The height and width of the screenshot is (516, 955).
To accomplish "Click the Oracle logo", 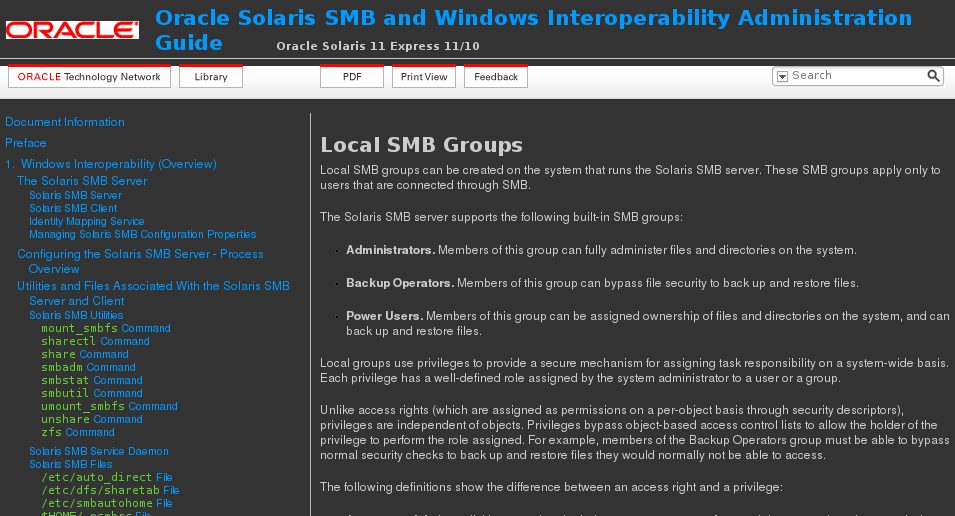I will coord(72,30).
